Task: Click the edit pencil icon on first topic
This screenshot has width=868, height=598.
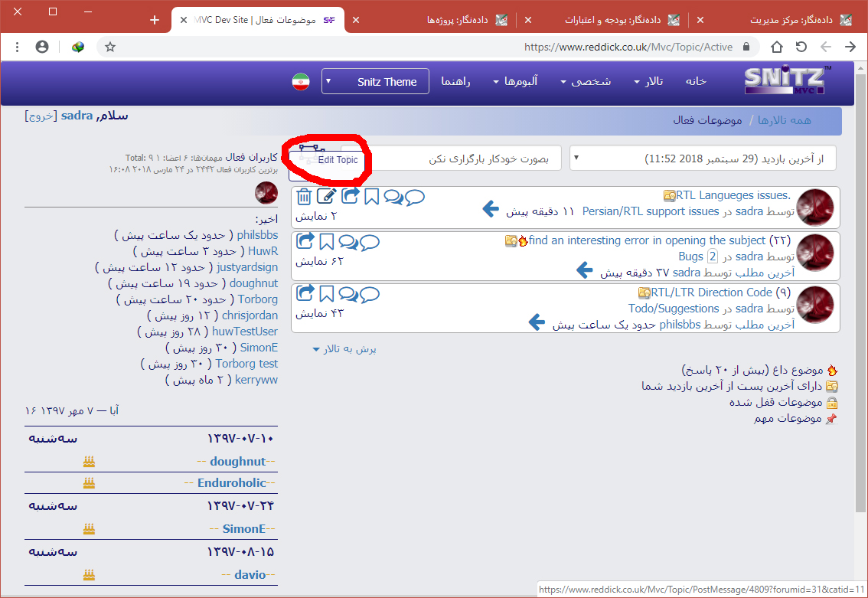Action: click(327, 197)
